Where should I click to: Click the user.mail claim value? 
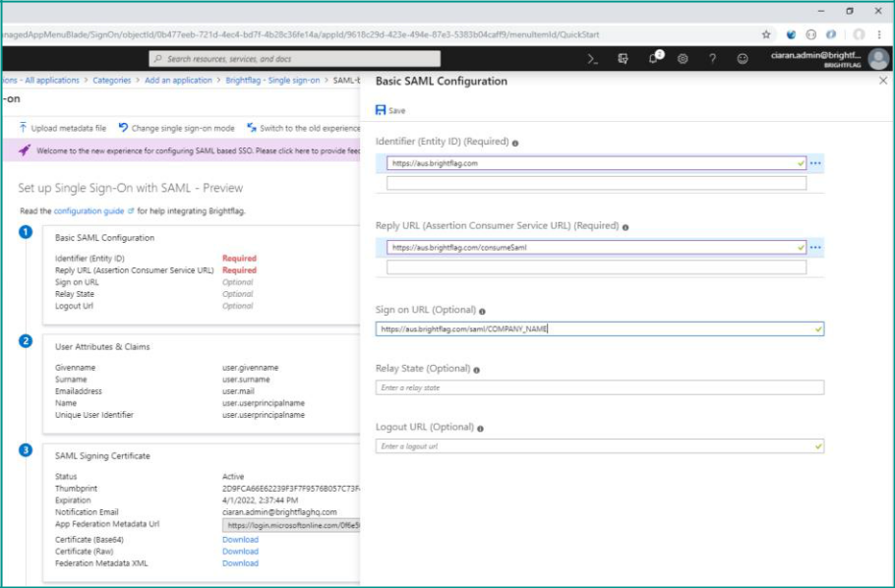click(x=239, y=391)
